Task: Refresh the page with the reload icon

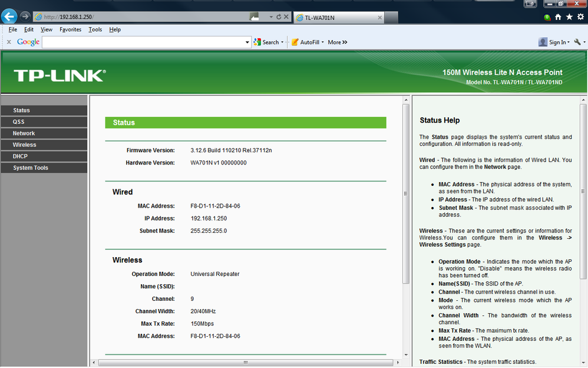Action: tap(279, 17)
